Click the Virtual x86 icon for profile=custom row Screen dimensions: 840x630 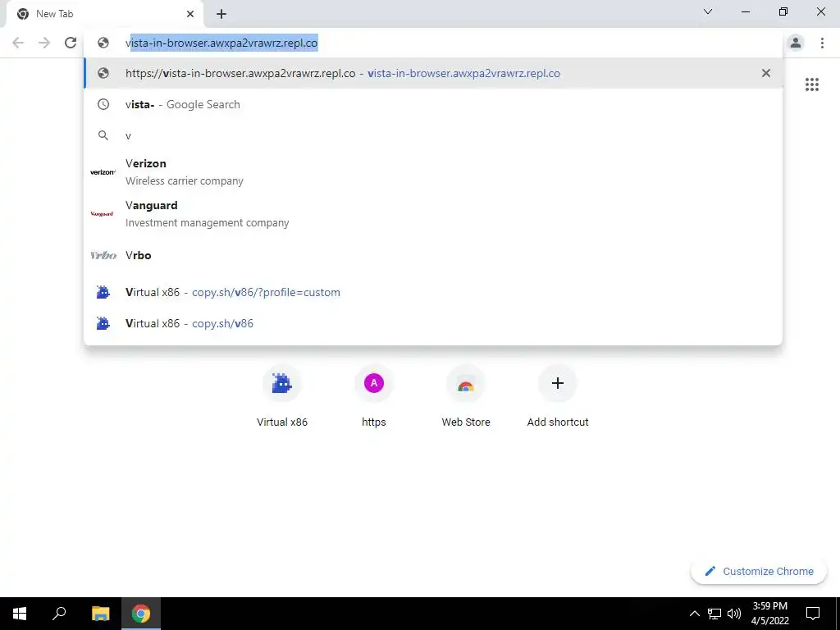coord(103,292)
